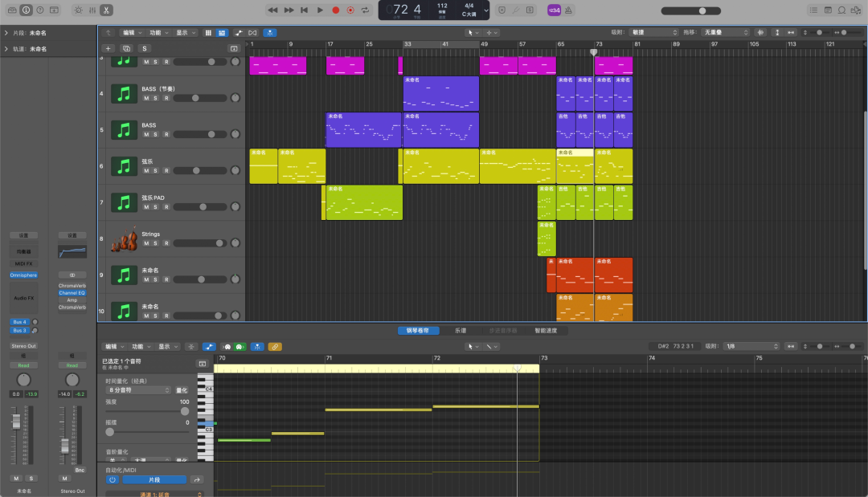Toggle the Cycle loop mode
868x497 pixels.
click(x=366, y=10)
